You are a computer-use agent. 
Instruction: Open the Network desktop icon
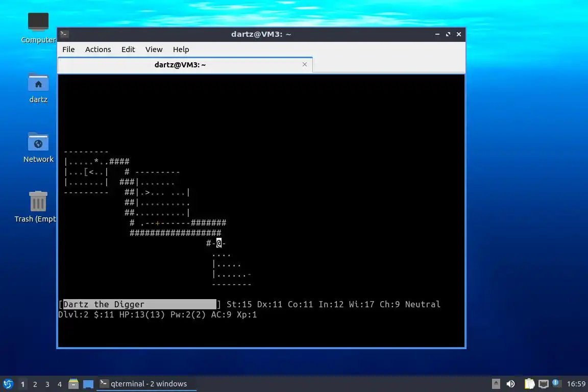(x=38, y=148)
